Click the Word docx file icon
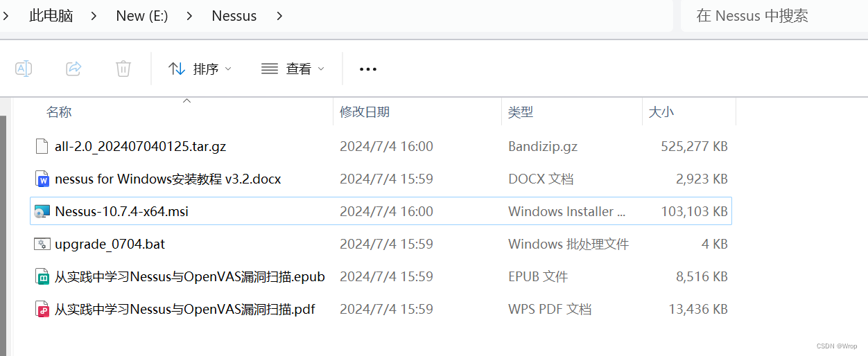Viewport: 868px width, 356px height. coord(42,179)
